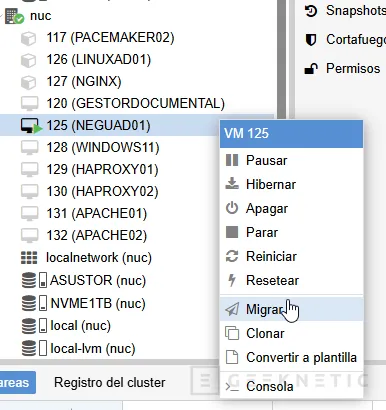Click the monitor icon for 120 (GESTORDOCUMENTAL)
Viewport: 386px width, 410px height.
click(30, 104)
